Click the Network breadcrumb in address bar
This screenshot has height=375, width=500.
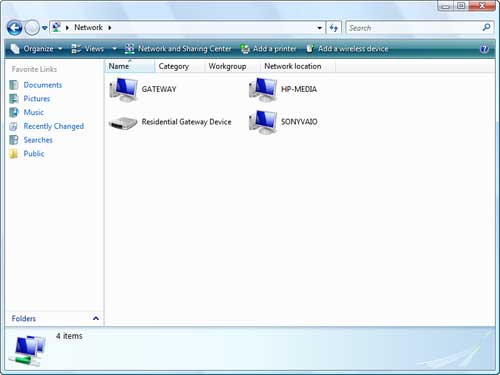point(88,27)
